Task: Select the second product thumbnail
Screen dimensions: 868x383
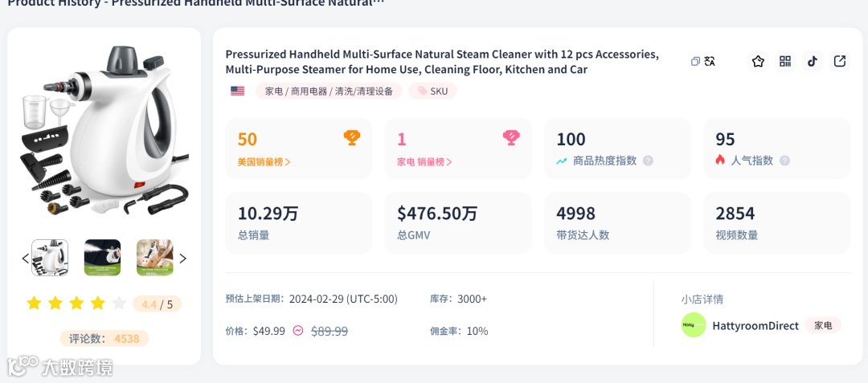Action: pos(102,258)
